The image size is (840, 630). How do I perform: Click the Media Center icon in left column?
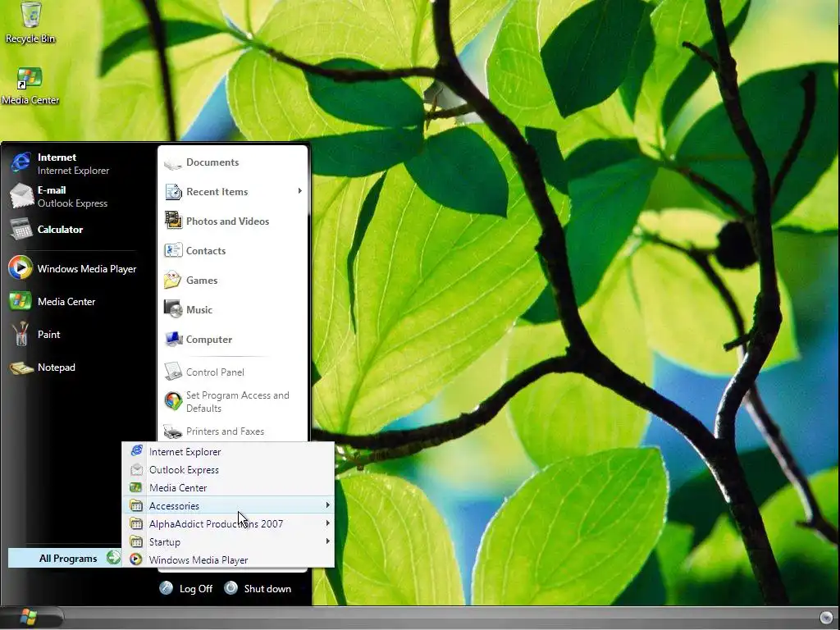pos(21,301)
